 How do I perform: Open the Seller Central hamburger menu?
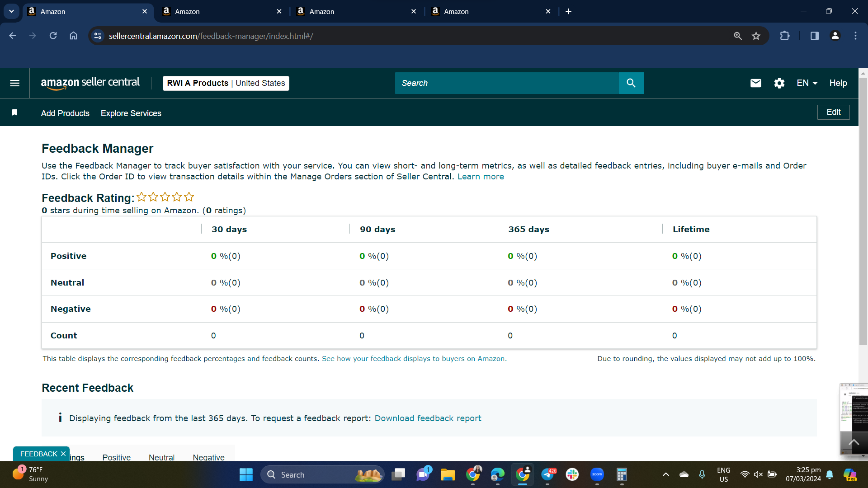tap(14, 83)
